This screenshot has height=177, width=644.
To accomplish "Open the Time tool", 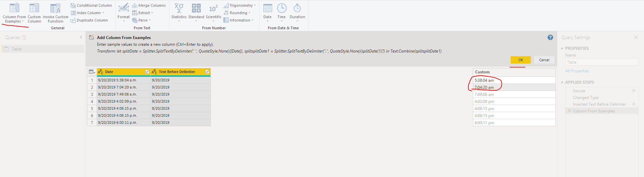I will 282,13.
